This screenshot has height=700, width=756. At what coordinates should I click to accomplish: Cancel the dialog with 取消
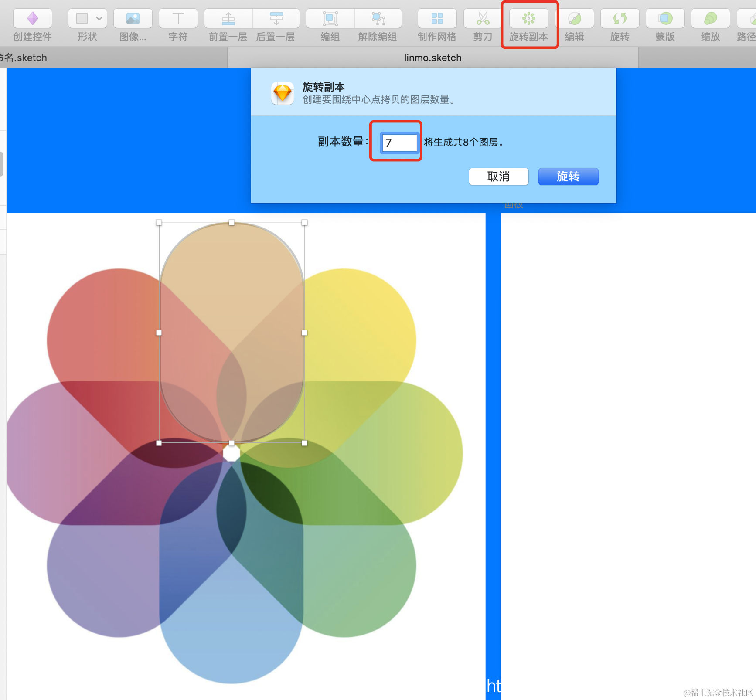pos(498,177)
